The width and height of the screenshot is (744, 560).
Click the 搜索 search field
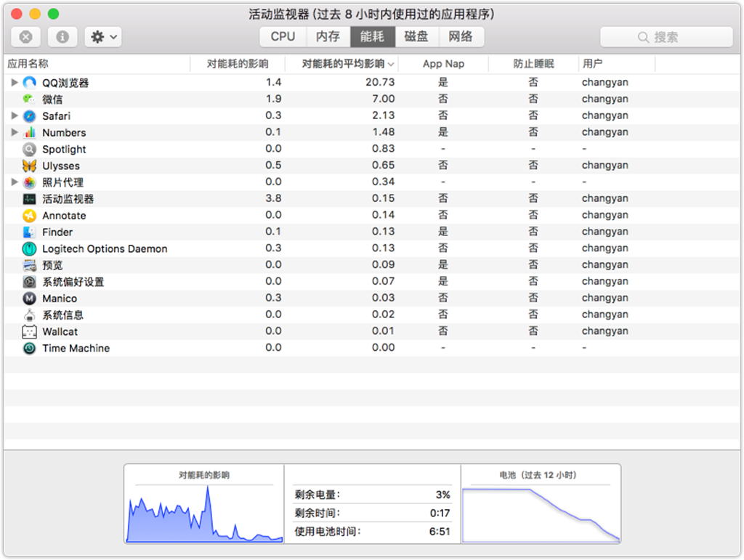tap(666, 37)
